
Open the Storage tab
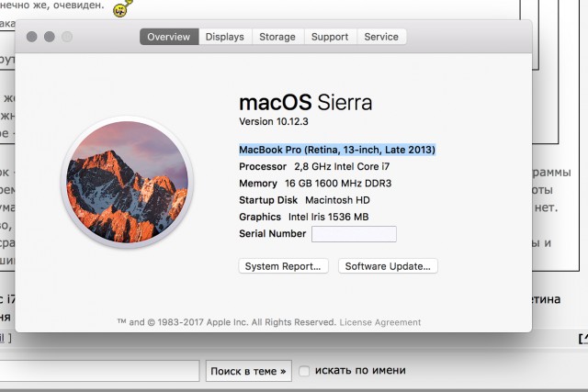click(x=277, y=37)
